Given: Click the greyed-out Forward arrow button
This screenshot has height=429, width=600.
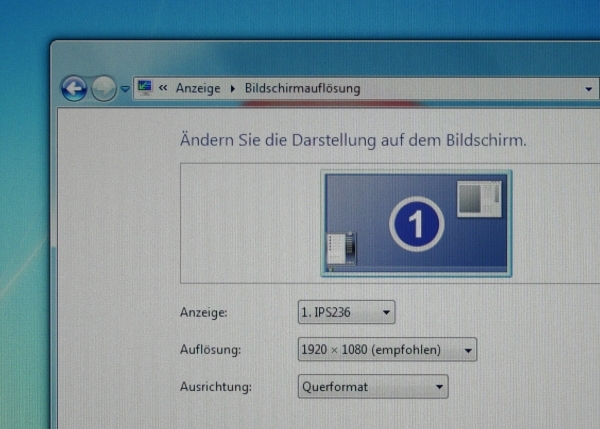Looking at the screenshot, I should pos(103,89).
